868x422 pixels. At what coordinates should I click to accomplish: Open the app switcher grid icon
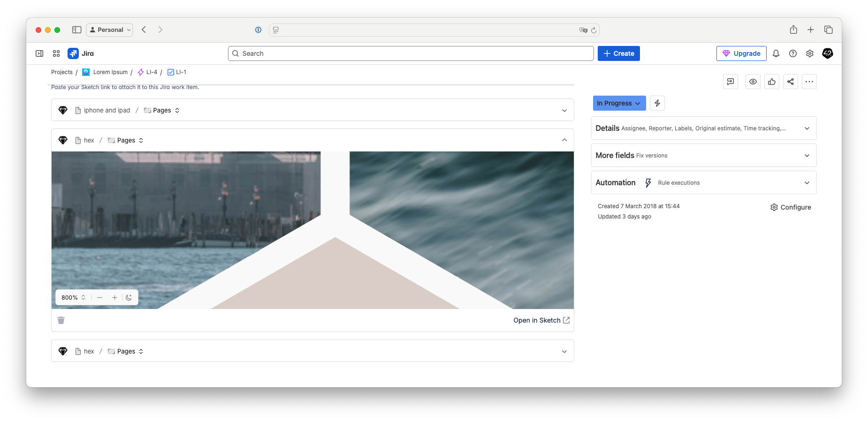pos(56,53)
